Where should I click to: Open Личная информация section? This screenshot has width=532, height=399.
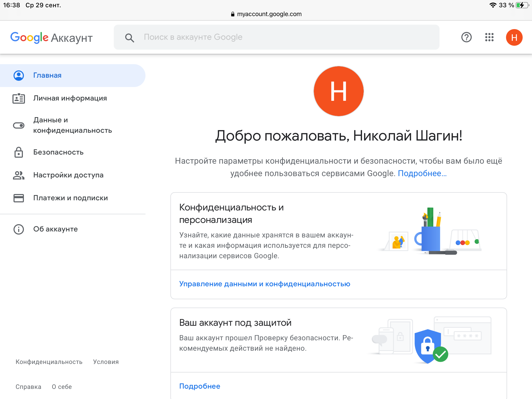point(72,98)
